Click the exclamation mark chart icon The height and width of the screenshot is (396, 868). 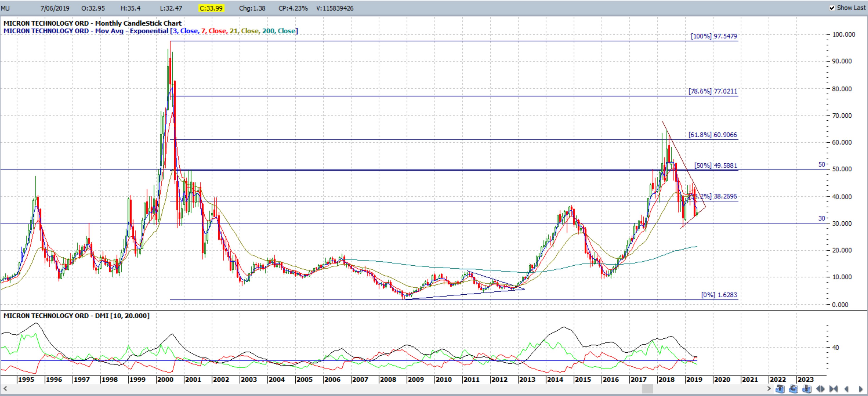pos(807,389)
